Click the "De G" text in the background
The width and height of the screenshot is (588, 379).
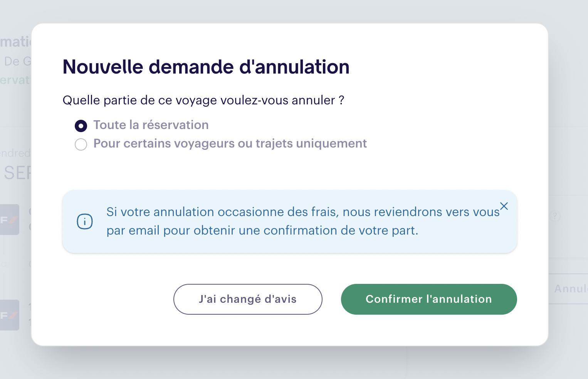click(x=17, y=61)
